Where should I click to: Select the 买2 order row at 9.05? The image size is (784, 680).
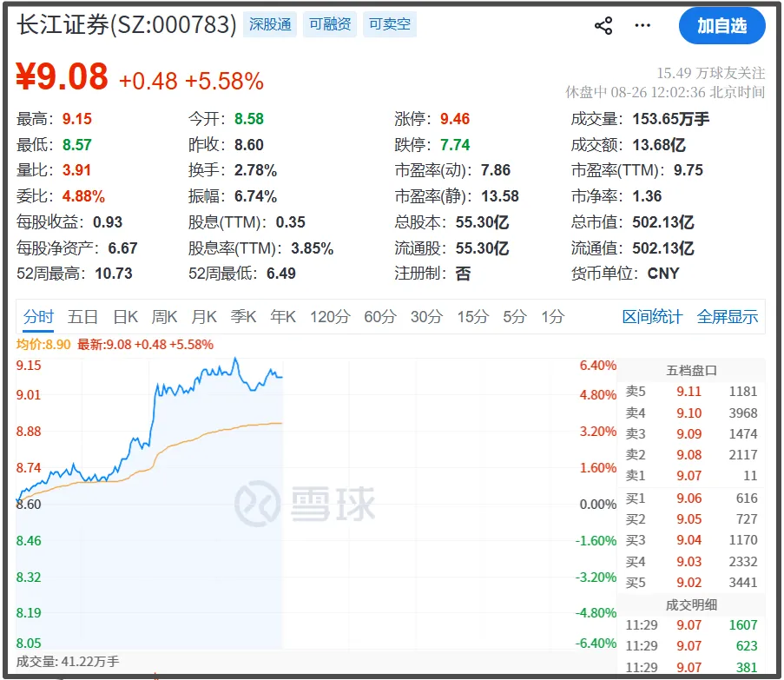[691, 519]
